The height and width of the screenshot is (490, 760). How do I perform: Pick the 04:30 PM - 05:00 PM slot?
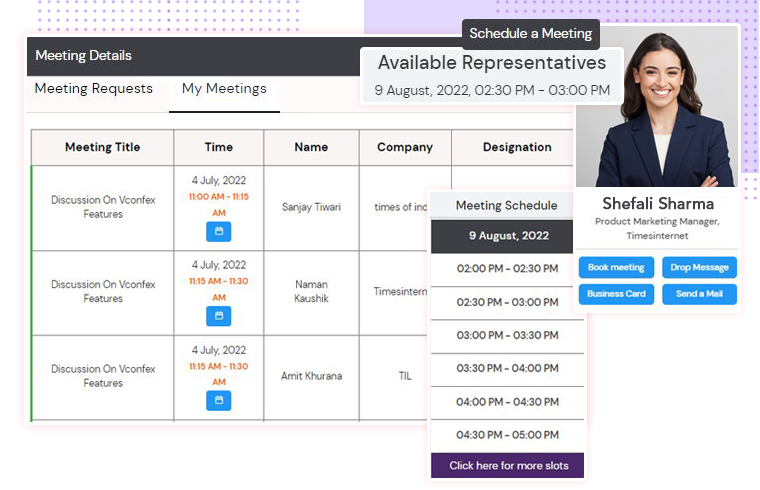(x=507, y=435)
